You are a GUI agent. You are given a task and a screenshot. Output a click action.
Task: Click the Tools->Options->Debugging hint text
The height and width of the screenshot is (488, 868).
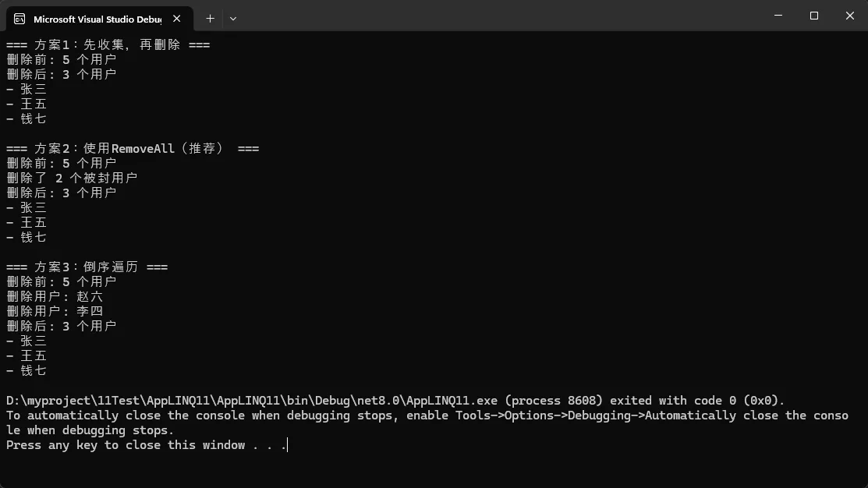coord(546,416)
